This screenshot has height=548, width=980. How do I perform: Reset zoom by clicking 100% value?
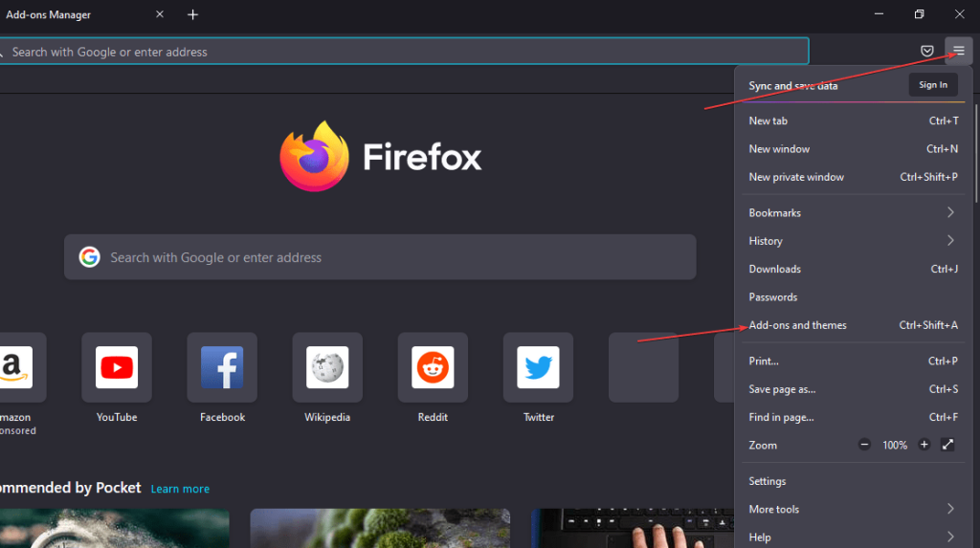895,445
